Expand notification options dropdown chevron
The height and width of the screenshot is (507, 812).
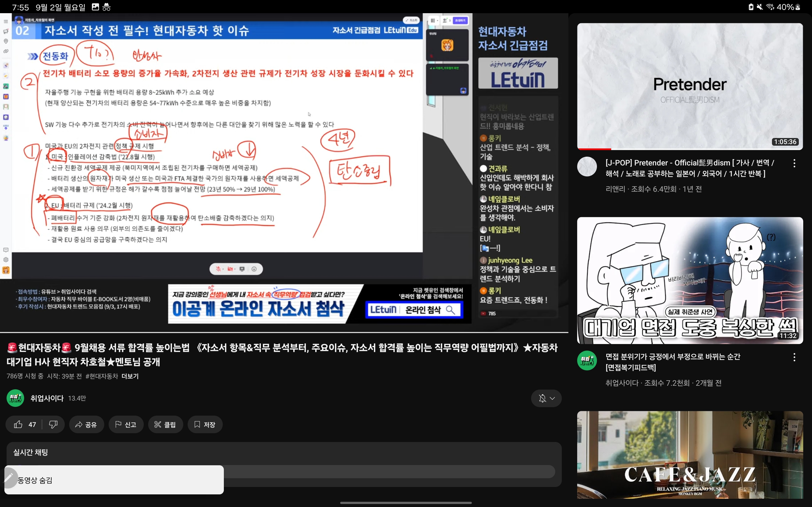coord(552,398)
